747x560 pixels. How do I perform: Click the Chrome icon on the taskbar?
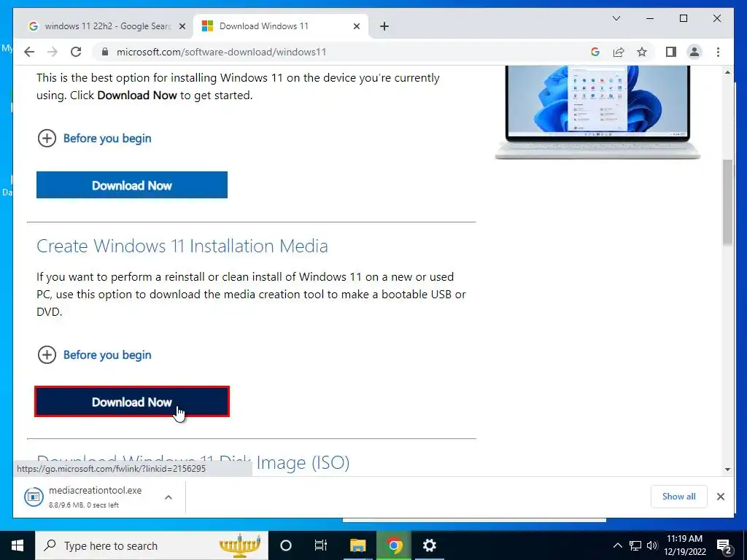pyautogui.click(x=394, y=545)
